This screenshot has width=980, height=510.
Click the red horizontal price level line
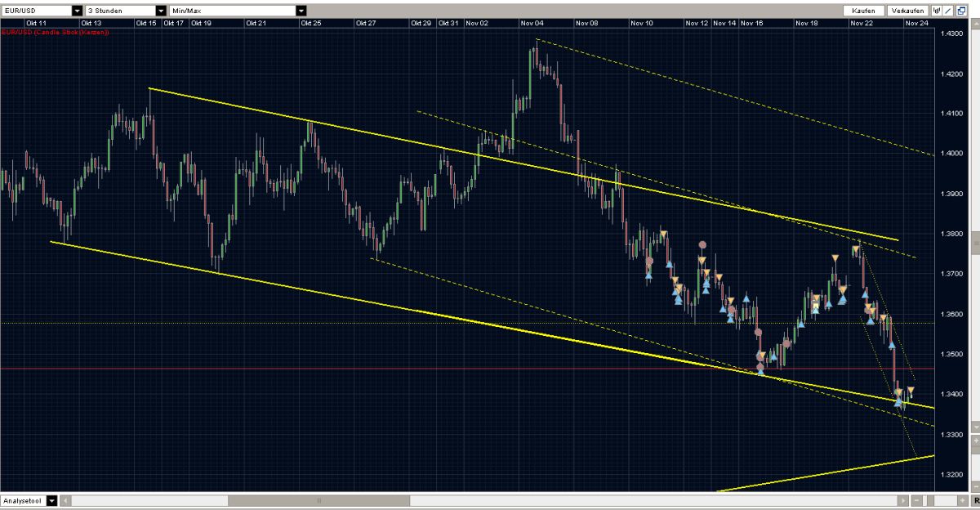pyautogui.click(x=327, y=369)
